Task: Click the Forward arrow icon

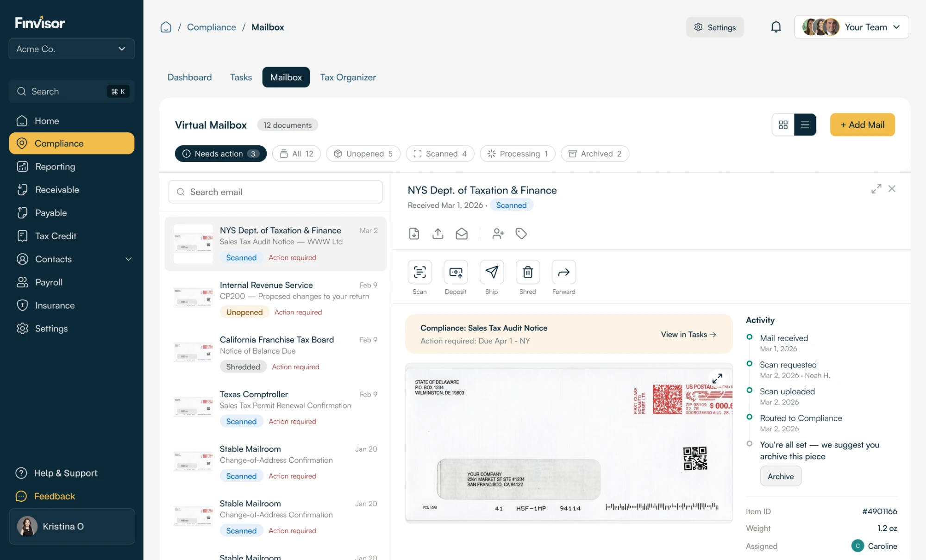Action: pos(564,272)
